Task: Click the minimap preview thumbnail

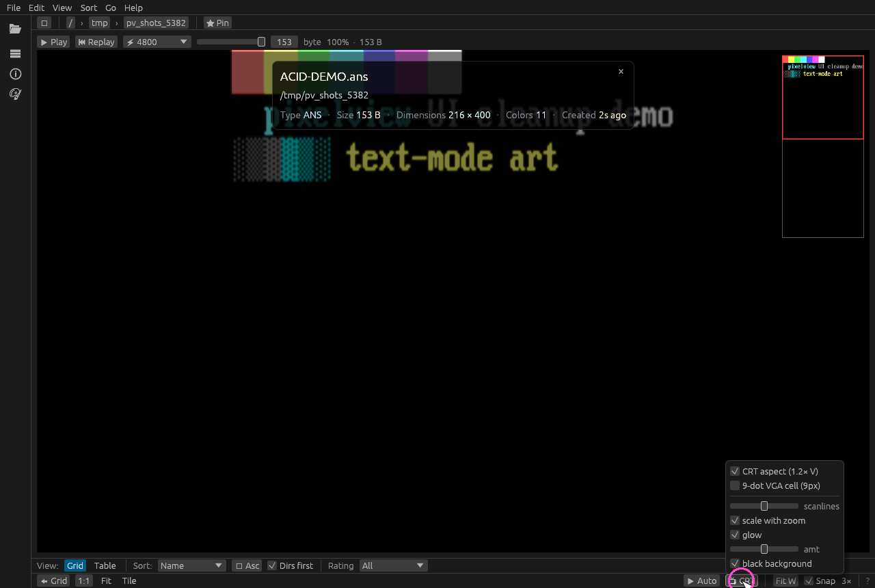Action: [823, 146]
